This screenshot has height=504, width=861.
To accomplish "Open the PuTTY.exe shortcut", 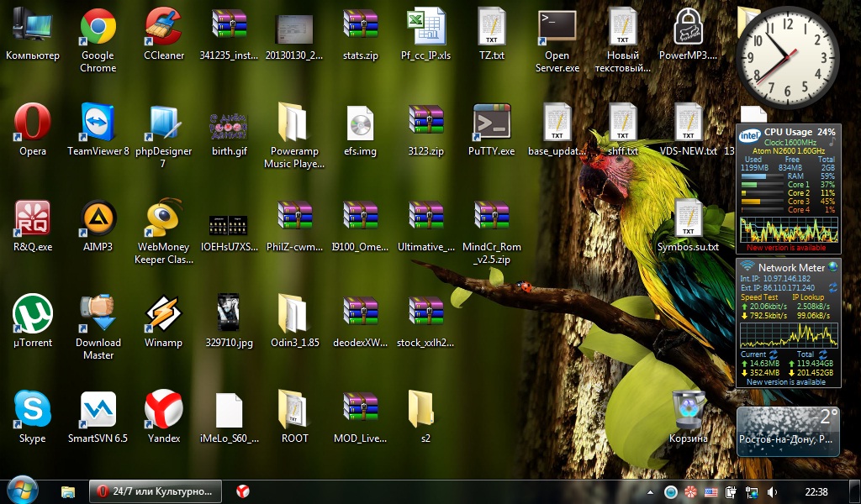I will click(491, 123).
